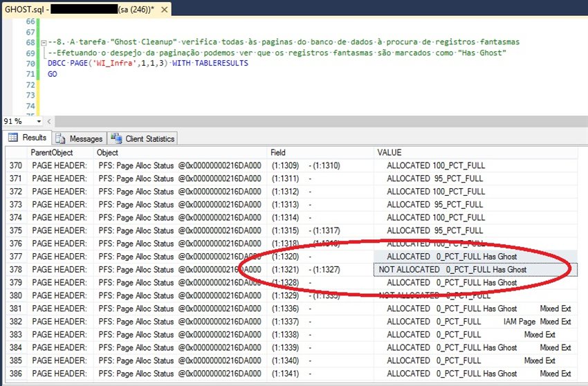Screen dimensions: 588x386
Task: Select VALUE cell in row 379
Action: pos(475,282)
